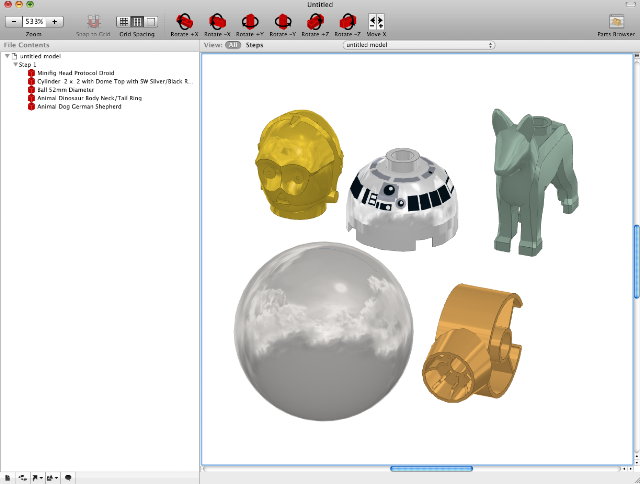Viewport: 640px width, 484px height.
Task: Select Animal Dog German Shepherd part
Action: pyautogui.click(x=79, y=107)
